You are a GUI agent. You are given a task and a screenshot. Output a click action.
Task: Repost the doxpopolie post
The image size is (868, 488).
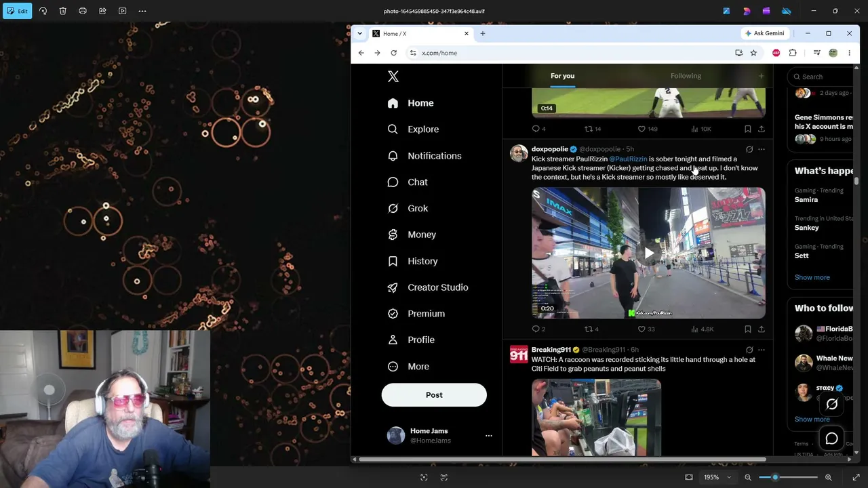[591, 329]
